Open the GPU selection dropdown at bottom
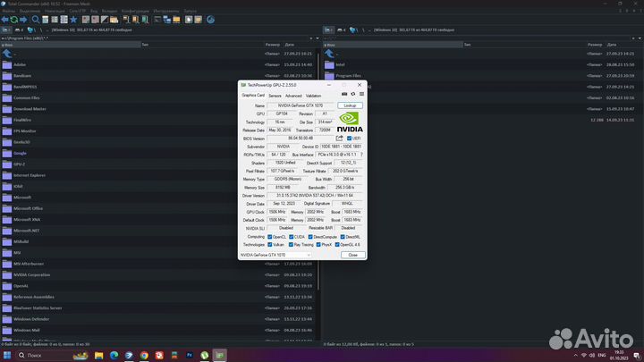Image resolution: width=644 pixels, height=362 pixels. click(276, 255)
